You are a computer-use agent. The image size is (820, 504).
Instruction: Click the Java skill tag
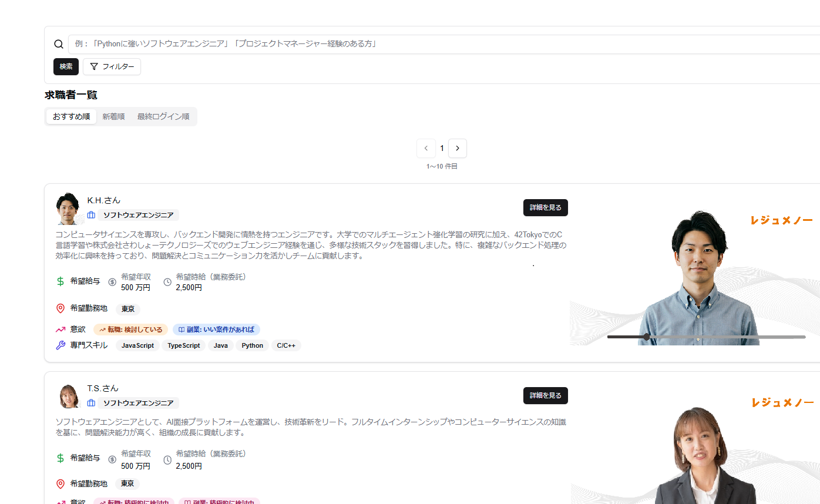221,345
